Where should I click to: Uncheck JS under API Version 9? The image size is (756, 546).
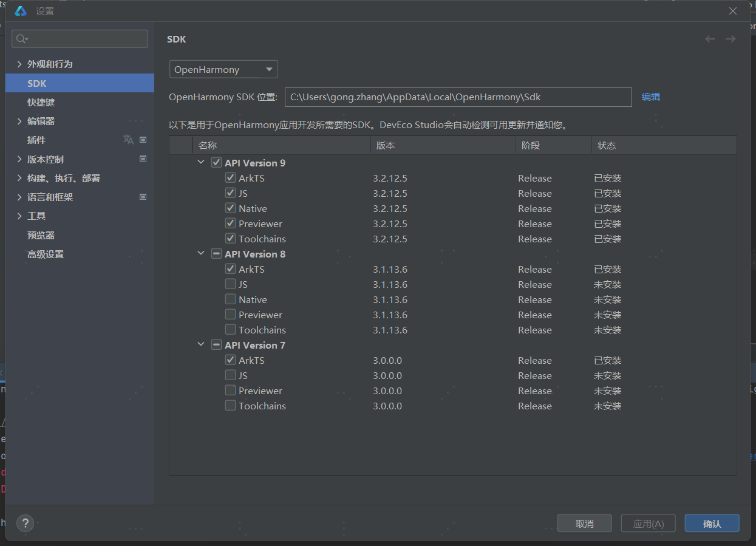point(230,193)
